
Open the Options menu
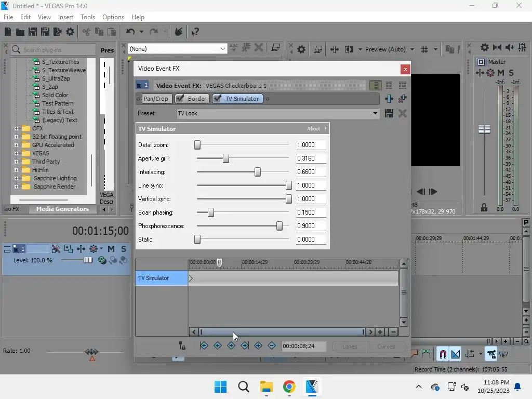tap(113, 17)
